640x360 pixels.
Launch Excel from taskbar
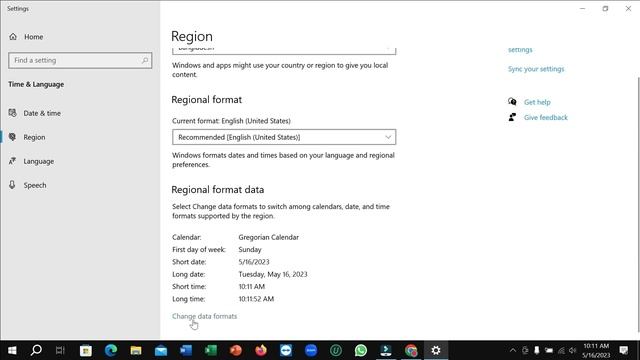click(211, 350)
